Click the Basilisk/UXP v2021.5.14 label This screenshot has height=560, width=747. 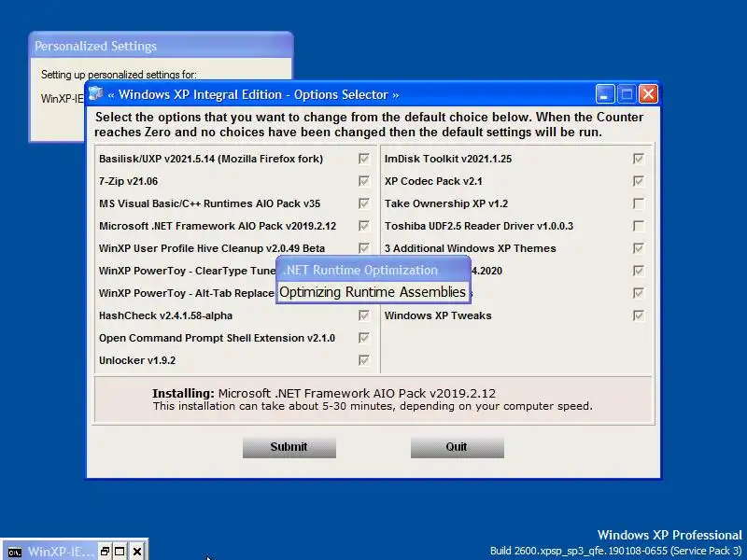click(211, 159)
